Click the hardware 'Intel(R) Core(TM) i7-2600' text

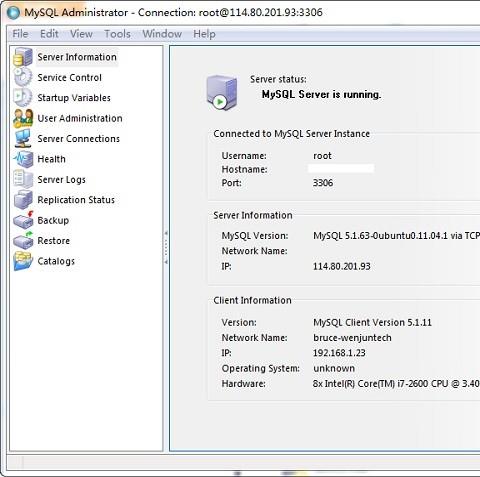click(x=377, y=384)
